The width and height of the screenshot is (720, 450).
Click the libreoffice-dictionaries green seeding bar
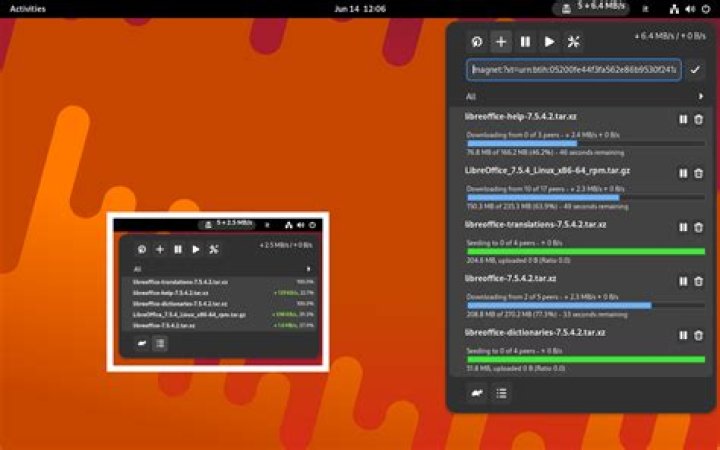click(x=586, y=360)
